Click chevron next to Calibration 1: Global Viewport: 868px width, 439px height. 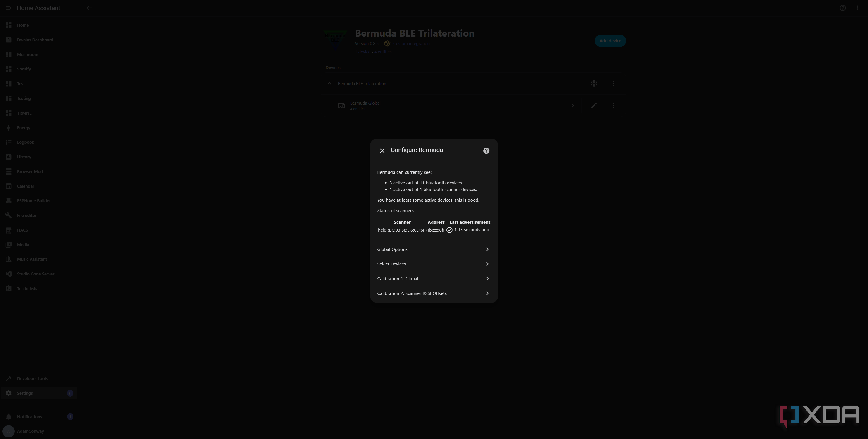tap(487, 278)
